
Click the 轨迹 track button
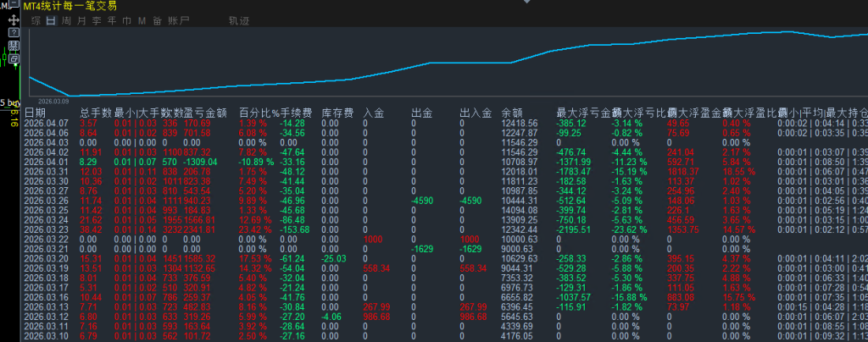pos(239,19)
